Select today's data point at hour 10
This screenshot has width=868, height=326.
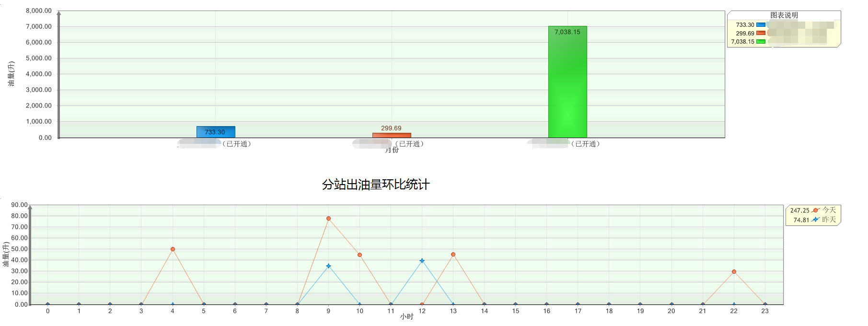(x=359, y=255)
